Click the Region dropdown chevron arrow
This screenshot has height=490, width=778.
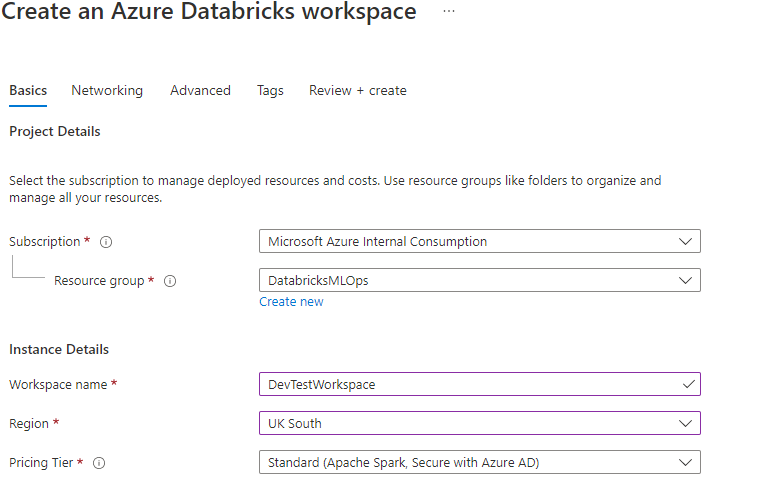pos(685,424)
